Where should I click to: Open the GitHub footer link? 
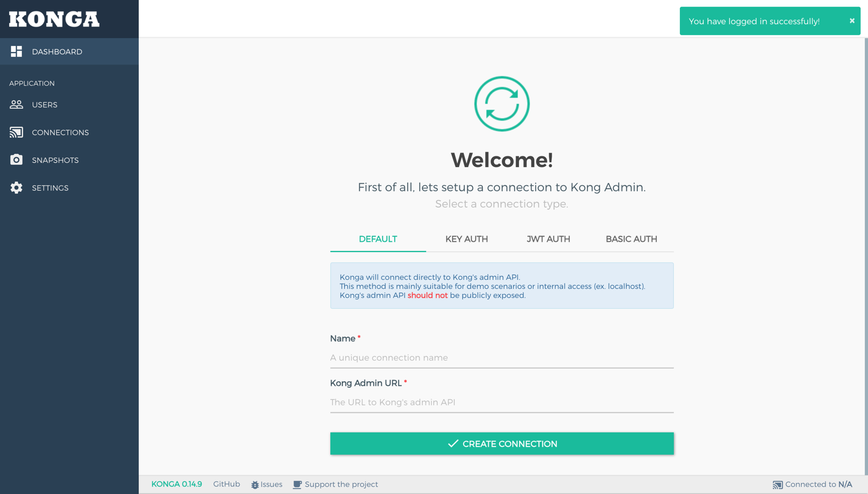coord(227,484)
